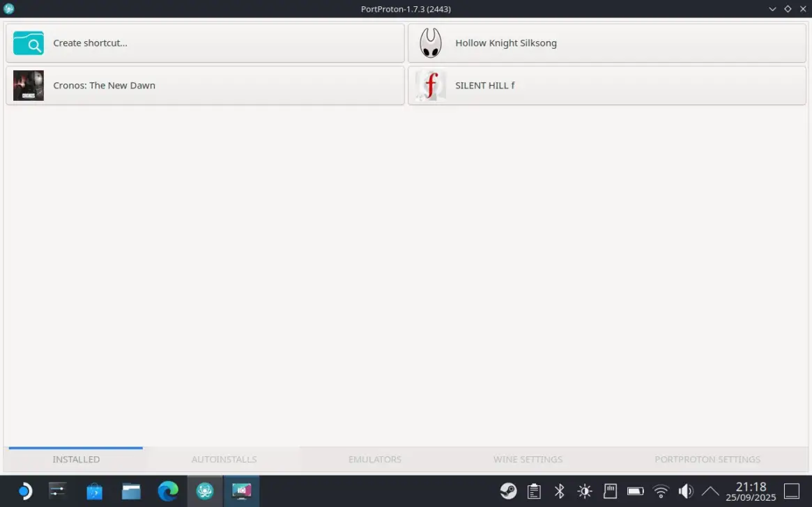Go to the WINE SETTINGS tab

click(x=528, y=460)
